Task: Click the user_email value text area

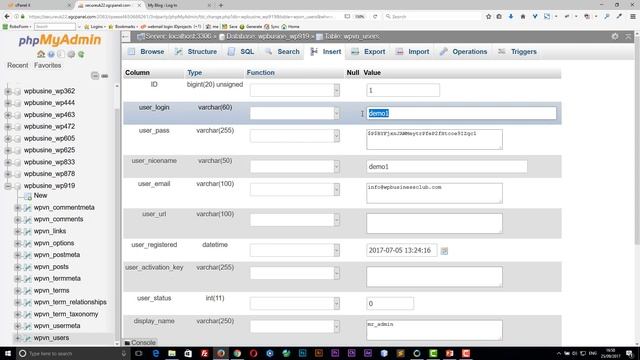Action: [434, 193]
